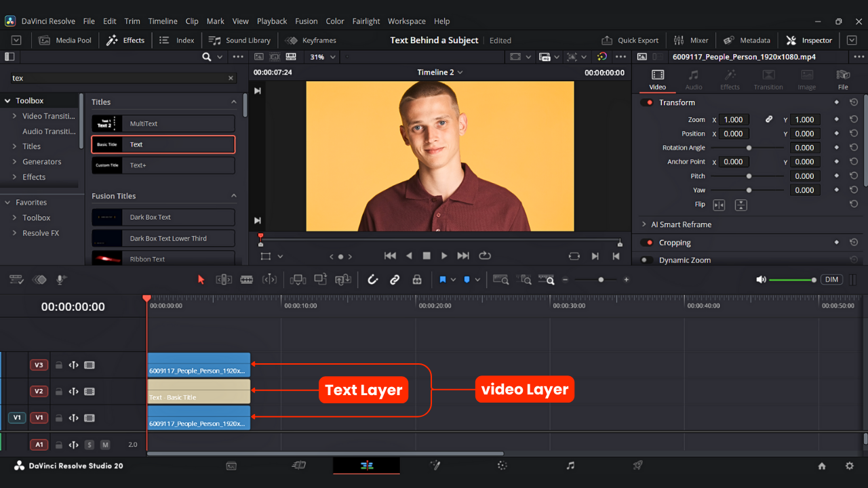This screenshot has width=868, height=488.
Task: Switch to the Fusion page
Action: [435, 466]
